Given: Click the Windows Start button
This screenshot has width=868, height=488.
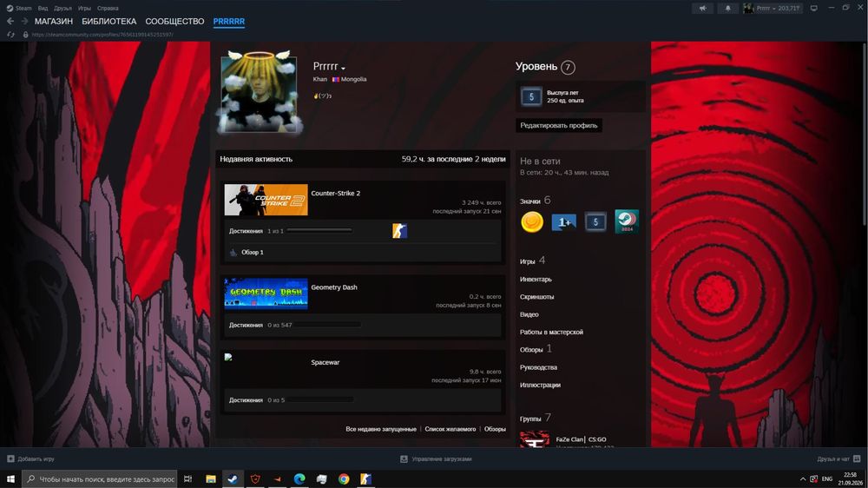Looking at the screenshot, I should coord(10,478).
